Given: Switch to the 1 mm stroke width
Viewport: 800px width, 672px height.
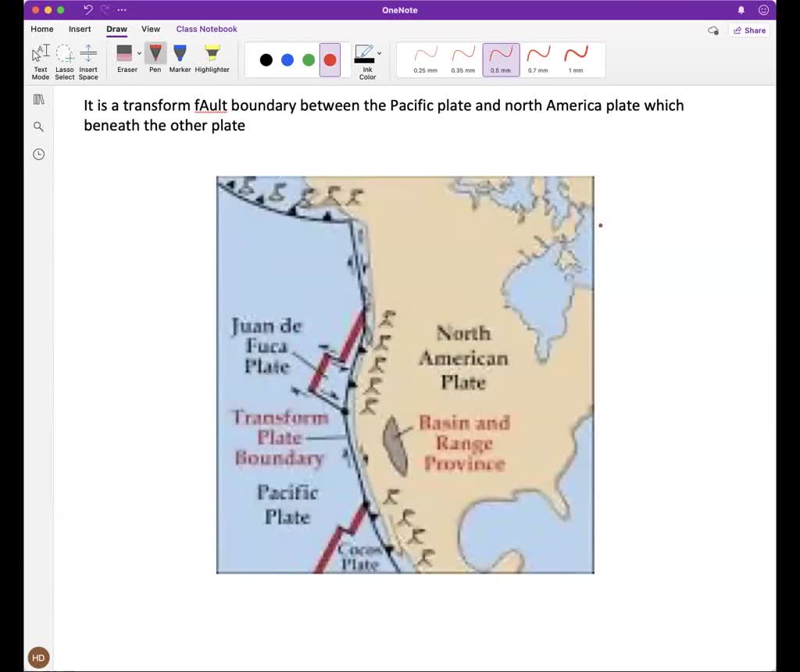Looking at the screenshot, I should tap(576, 59).
